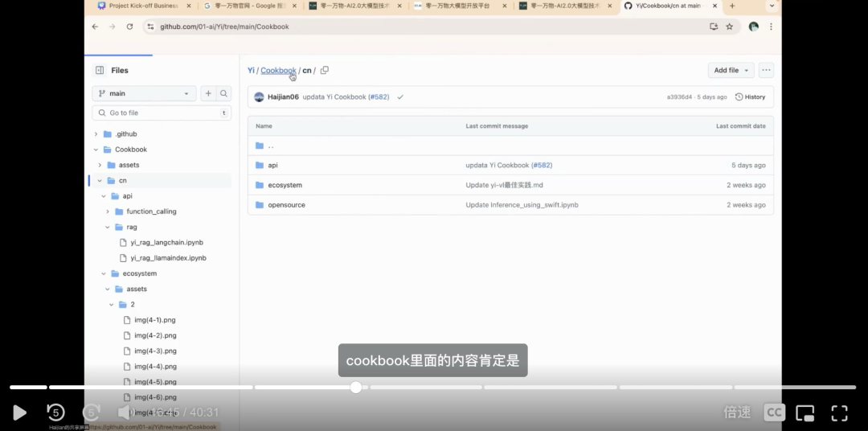This screenshot has height=431, width=868.
Task: Bookmark this page with the star icon
Action: click(730, 27)
